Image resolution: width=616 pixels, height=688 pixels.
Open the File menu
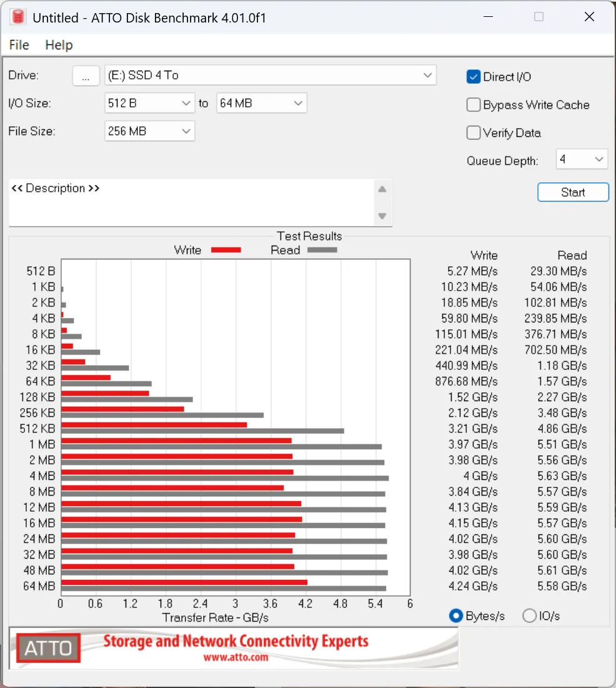pos(19,45)
